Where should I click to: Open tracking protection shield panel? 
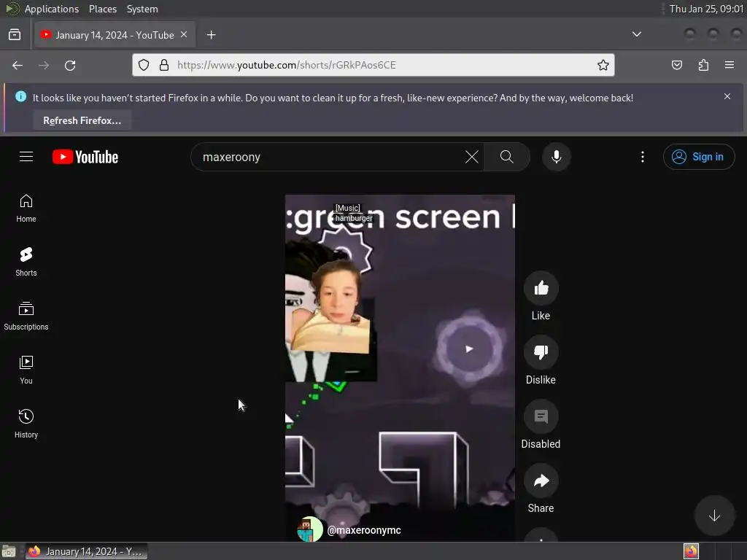pyautogui.click(x=144, y=65)
